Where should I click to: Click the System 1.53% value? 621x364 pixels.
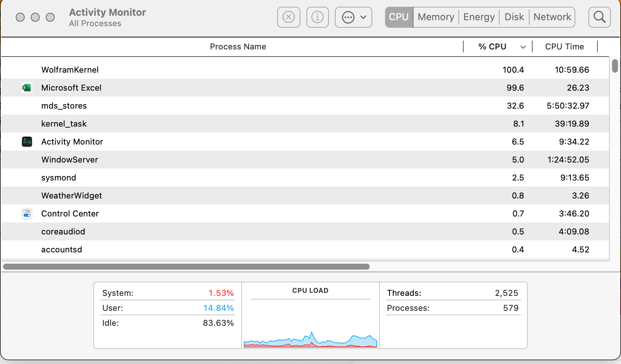[x=221, y=293]
